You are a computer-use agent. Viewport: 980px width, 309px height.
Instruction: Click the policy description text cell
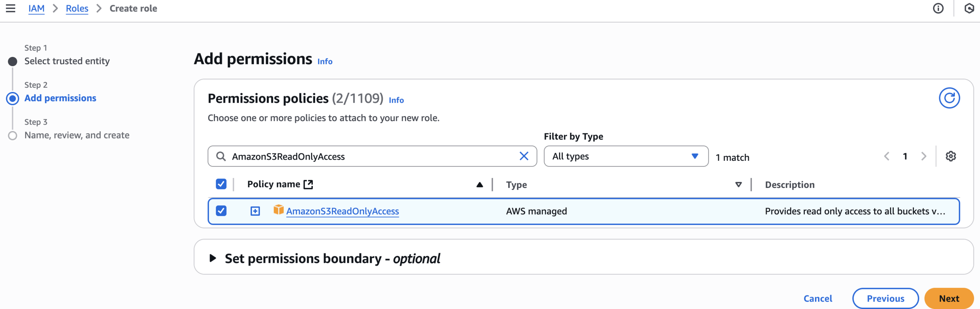coord(855,211)
